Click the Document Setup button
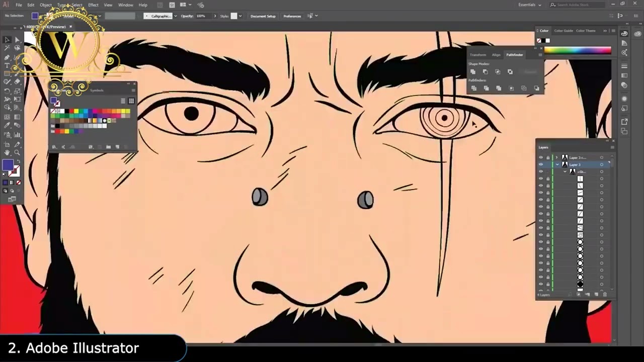This screenshot has width=644, height=362. point(263,16)
